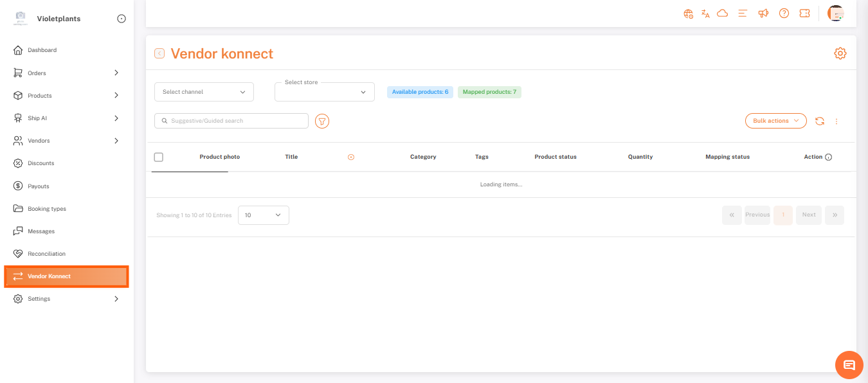Refresh the product list with sync icon
This screenshot has width=868, height=383.
[820, 121]
